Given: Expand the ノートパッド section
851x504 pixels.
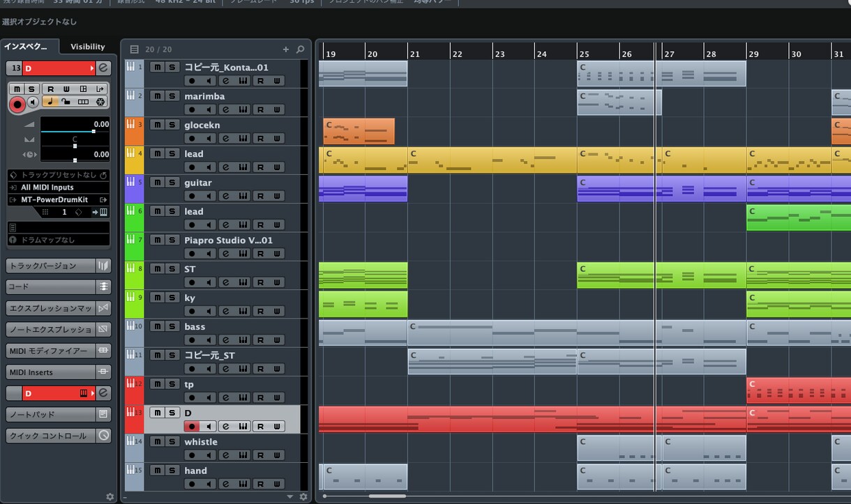Looking at the screenshot, I should [x=50, y=414].
